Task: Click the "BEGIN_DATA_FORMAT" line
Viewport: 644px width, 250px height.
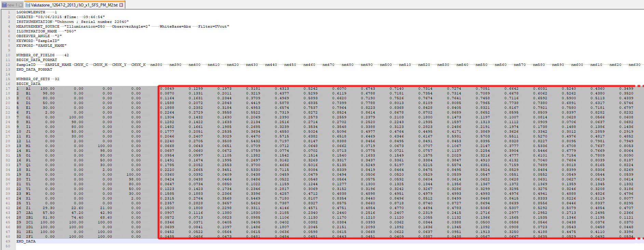Action: (37, 60)
